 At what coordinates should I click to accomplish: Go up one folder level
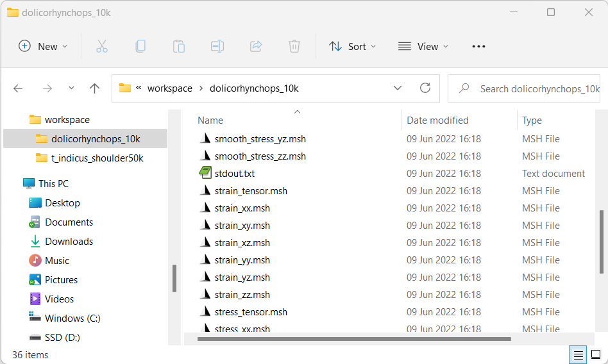(x=95, y=88)
